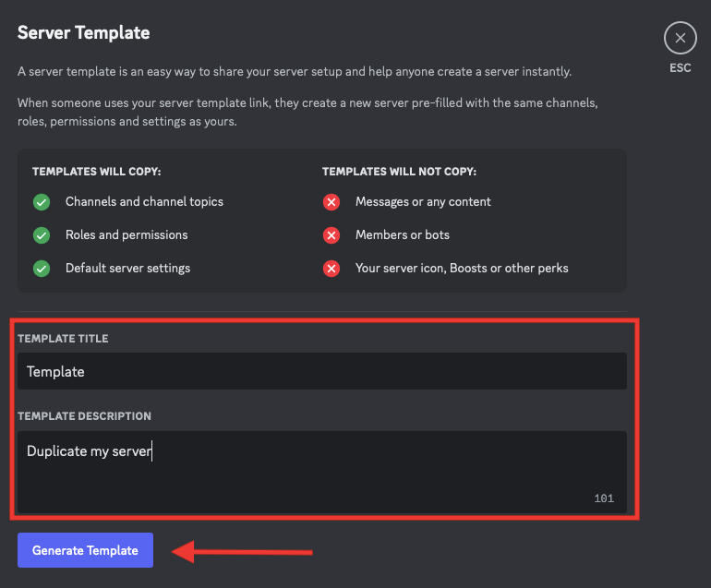Click the ESC label under the close icon

point(681,68)
